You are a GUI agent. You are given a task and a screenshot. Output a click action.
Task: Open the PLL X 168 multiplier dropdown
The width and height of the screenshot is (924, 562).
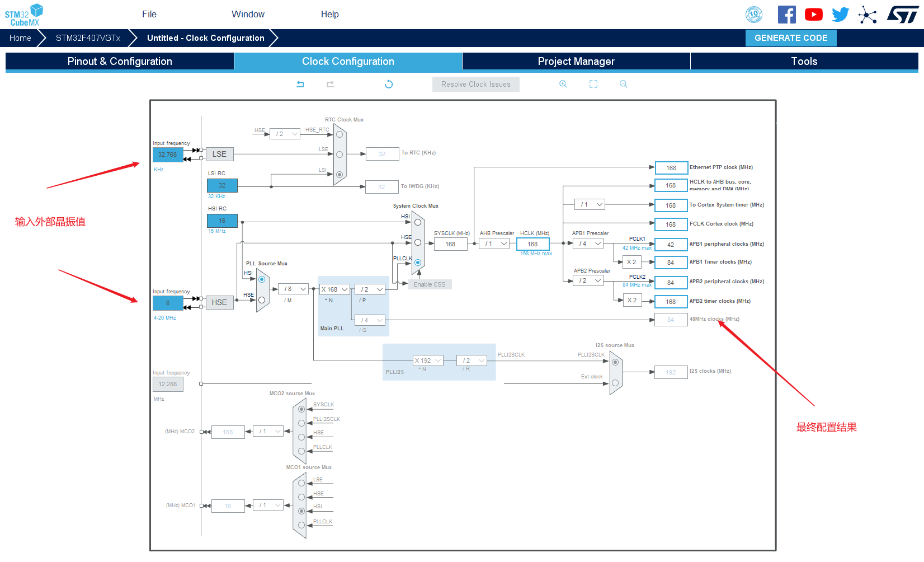pyautogui.click(x=334, y=289)
